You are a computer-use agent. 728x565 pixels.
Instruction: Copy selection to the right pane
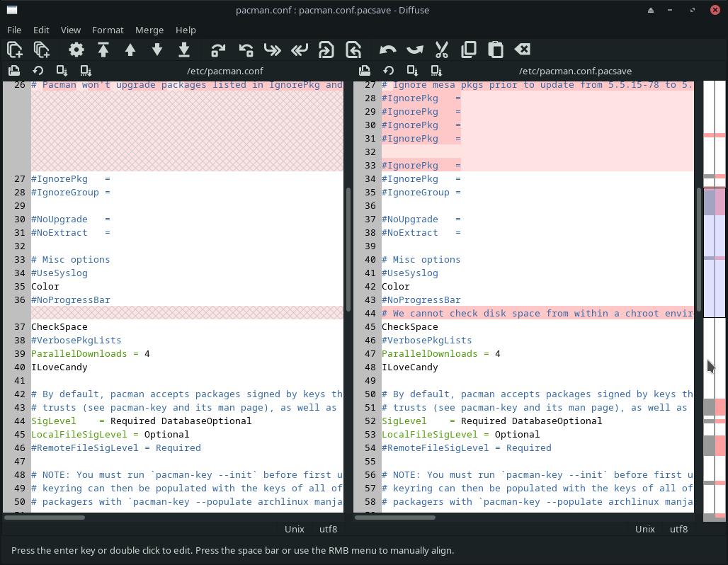[x=218, y=50]
